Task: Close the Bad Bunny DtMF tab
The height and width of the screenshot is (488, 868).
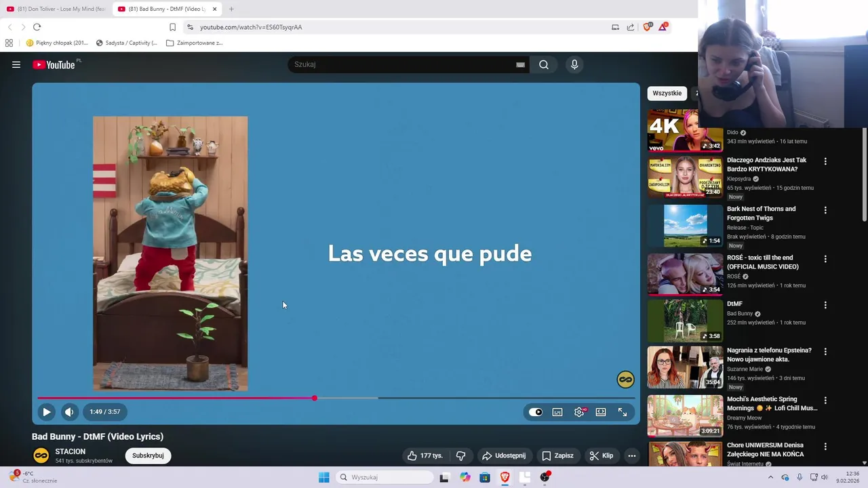Action: point(215,9)
